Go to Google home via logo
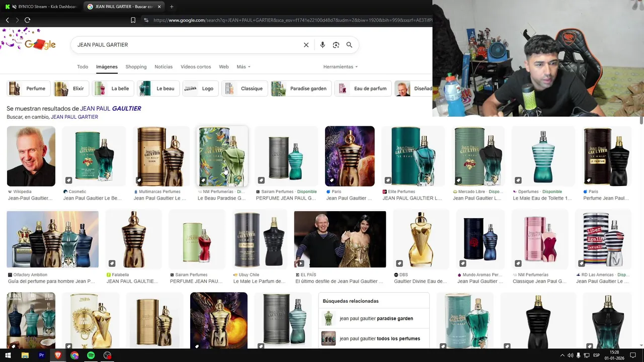The width and height of the screenshot is (644, 362). click(x=40, y=44)
